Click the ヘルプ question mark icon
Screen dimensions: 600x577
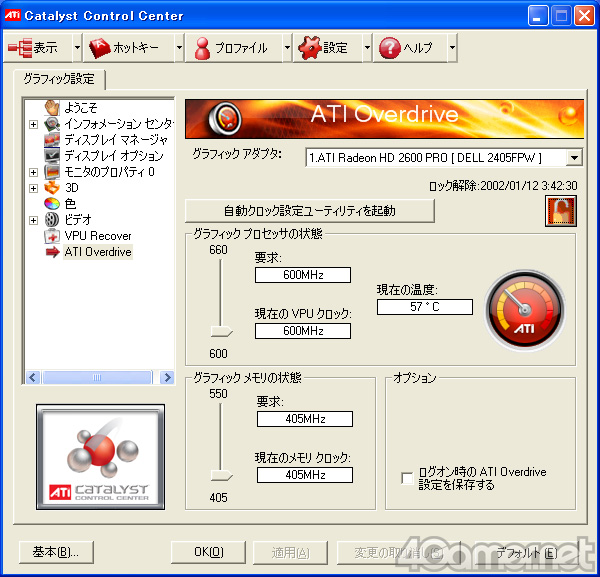(x=390, y=48)
